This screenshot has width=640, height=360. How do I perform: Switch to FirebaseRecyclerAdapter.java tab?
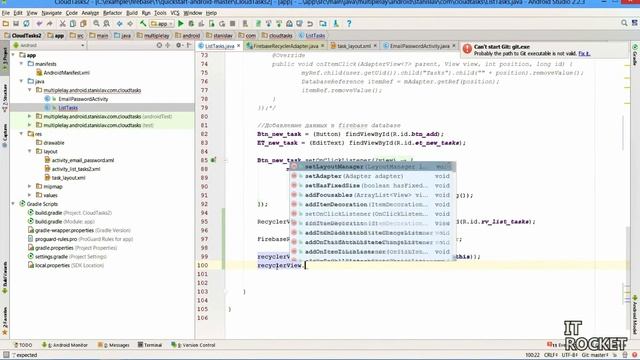point(285,46)
